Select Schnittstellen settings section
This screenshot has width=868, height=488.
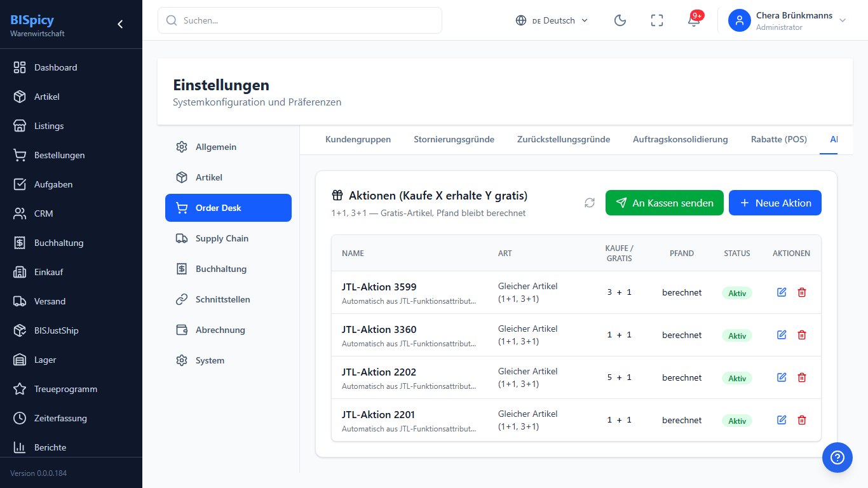[x=228, y=299]
